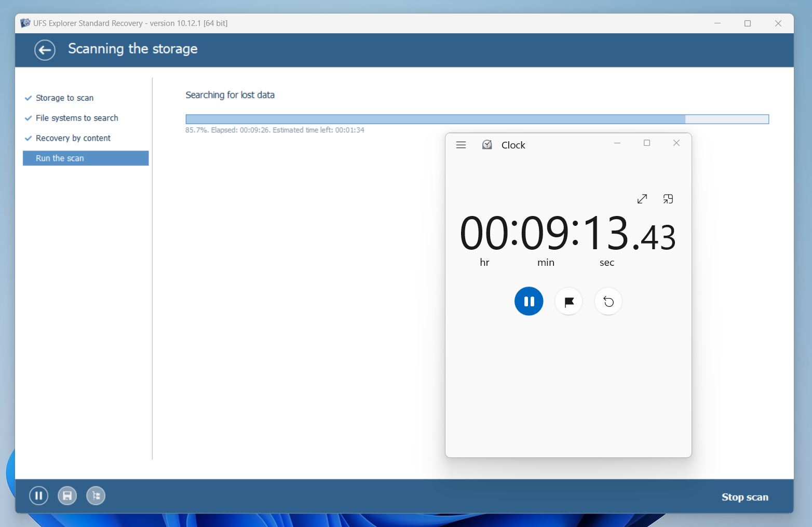Close the Clock window

[676, 143]
